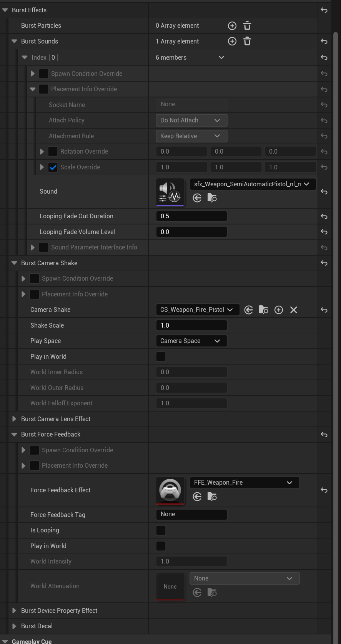Clear the Camera Shake value
The width and height of the screenshot is (341, 644).
pyautogui.click(x=294, y=310)
